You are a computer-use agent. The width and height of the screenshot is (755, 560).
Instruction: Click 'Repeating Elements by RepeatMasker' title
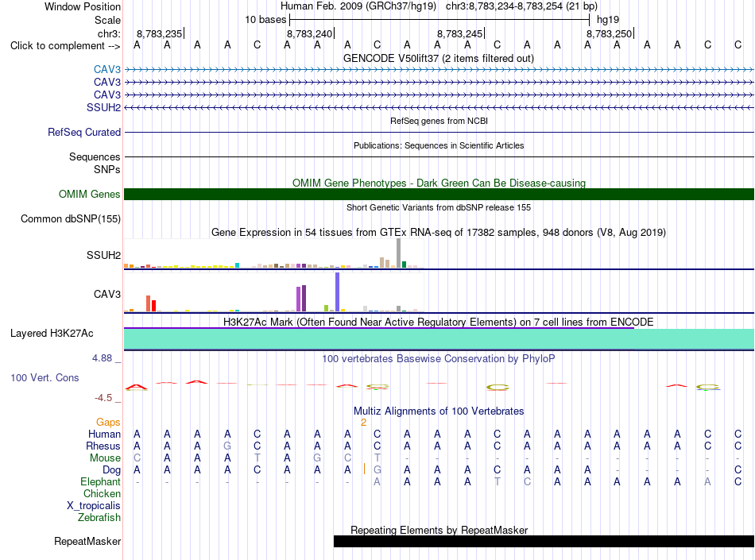point(439,530)
